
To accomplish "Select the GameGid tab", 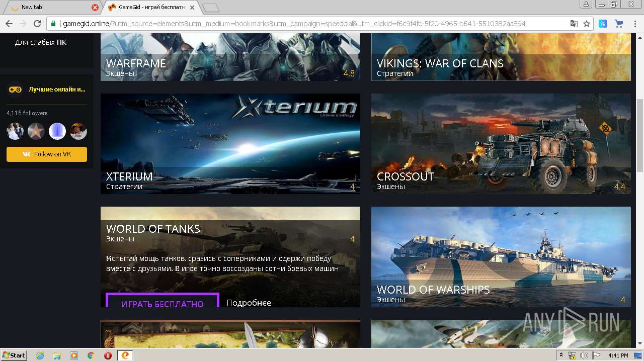I will point(151,8).
